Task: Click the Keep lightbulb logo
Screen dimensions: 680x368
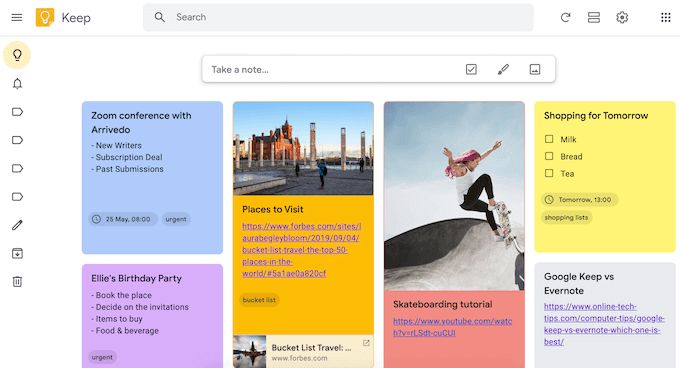Action: pyautogui.click(x=45, y=17)
